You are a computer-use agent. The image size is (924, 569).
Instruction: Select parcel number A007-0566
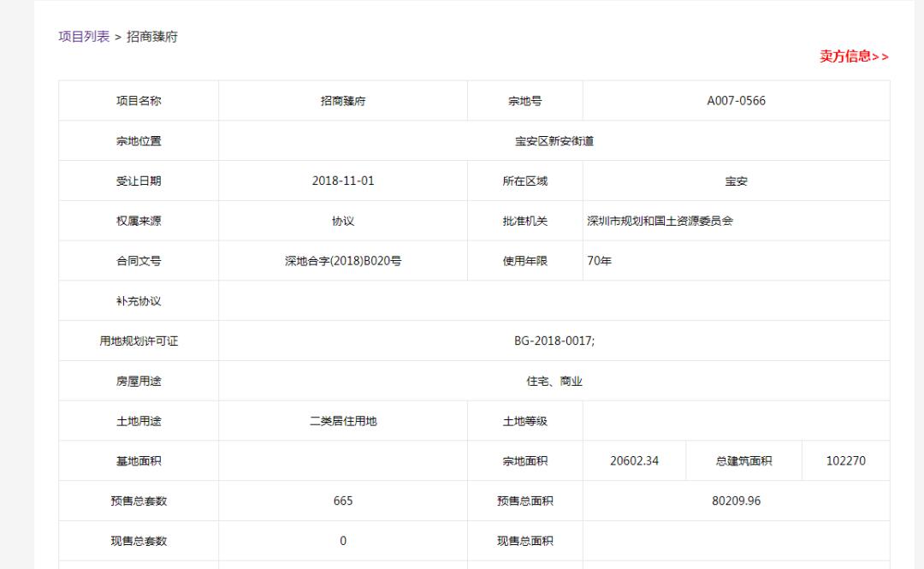tap(736, 101)
